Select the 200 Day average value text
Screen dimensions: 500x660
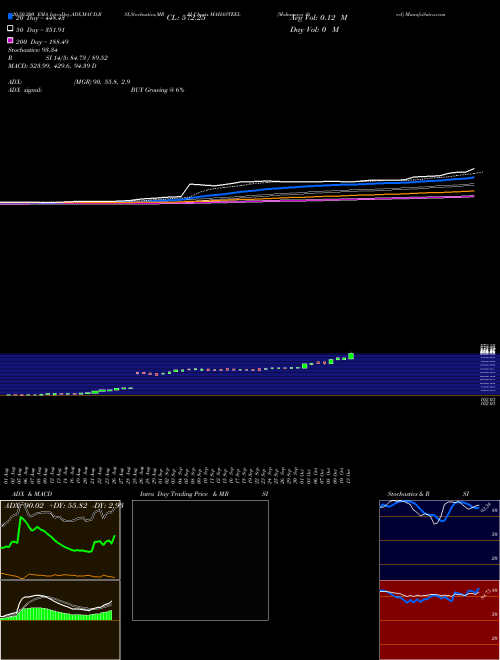[x=42, y=42]
